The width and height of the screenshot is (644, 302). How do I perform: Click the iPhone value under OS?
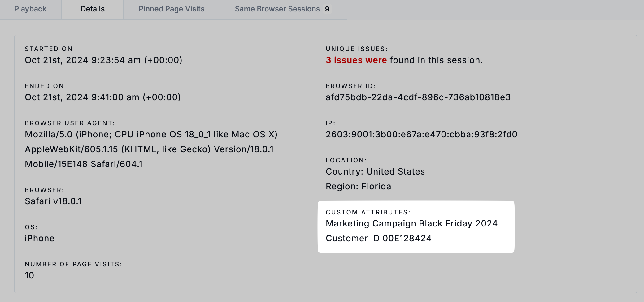(x=40, y=238)
